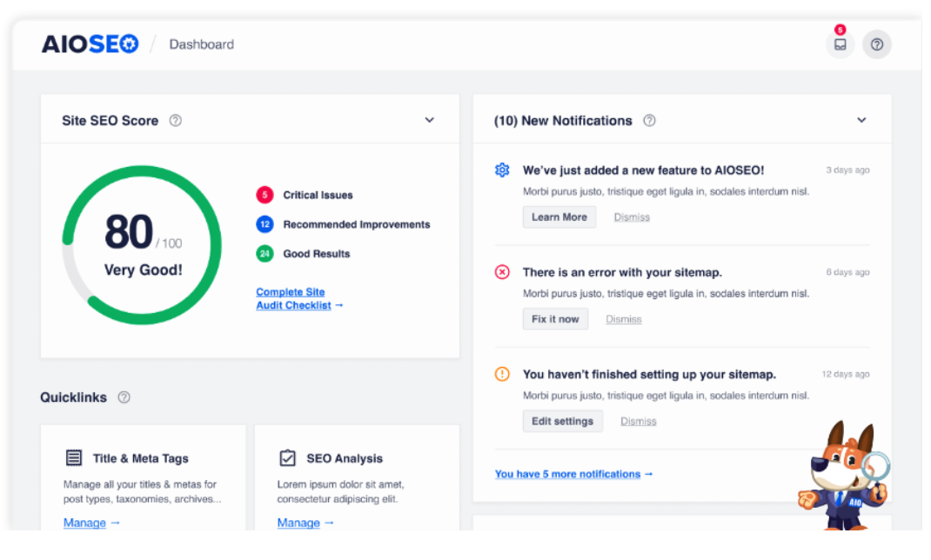Click the red Critical Issues count badge
The image size is (931, 560).
(x=265, y=195)
